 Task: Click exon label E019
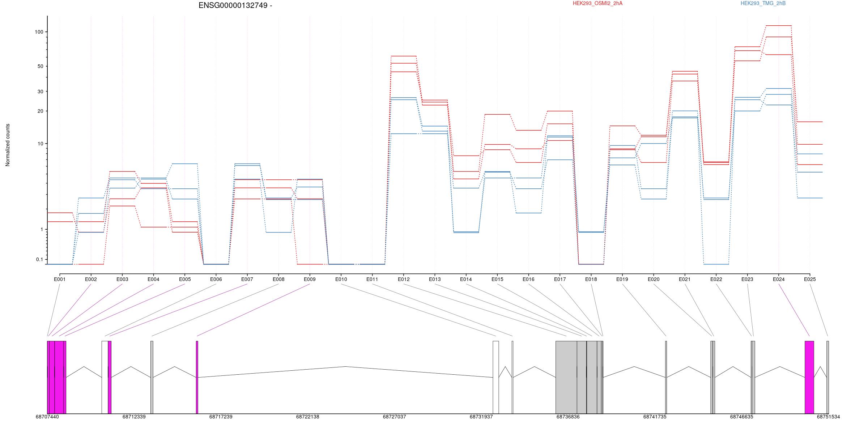pos(622,279)
